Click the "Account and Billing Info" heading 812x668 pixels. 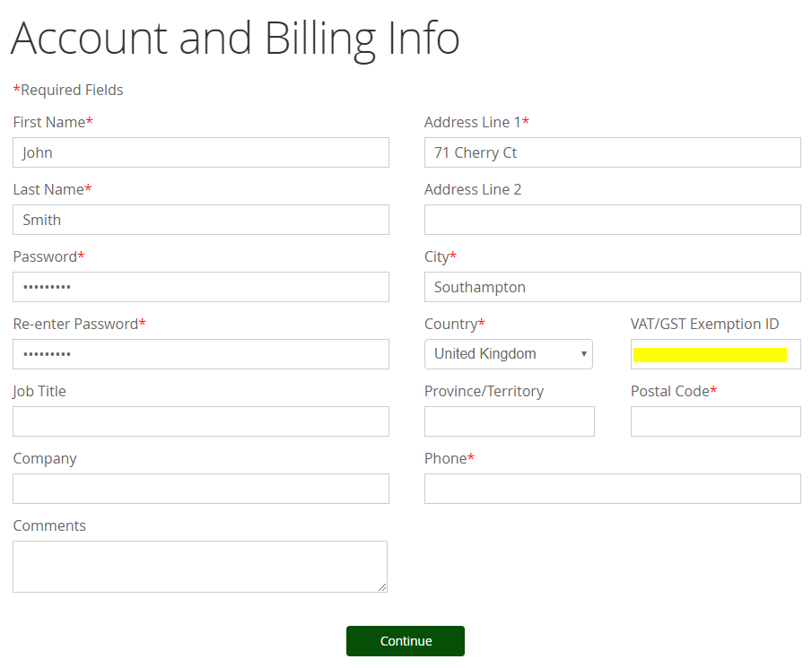click(x=235, y=39)
